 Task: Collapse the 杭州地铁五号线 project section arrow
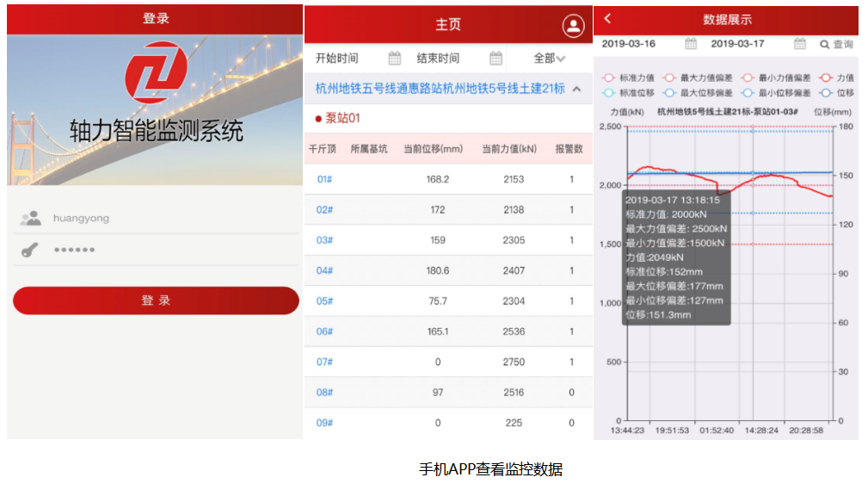click(577, 89)
